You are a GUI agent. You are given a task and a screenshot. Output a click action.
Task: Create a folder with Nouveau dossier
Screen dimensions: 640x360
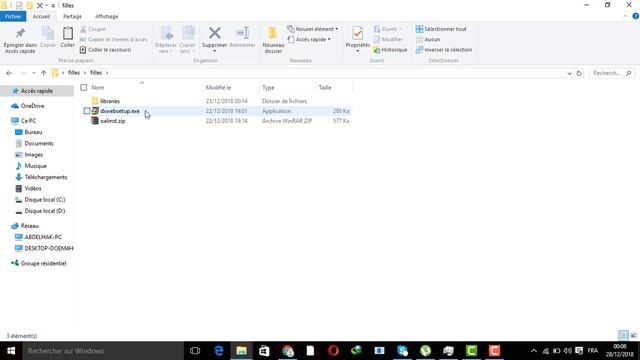(x=273, y=40)
